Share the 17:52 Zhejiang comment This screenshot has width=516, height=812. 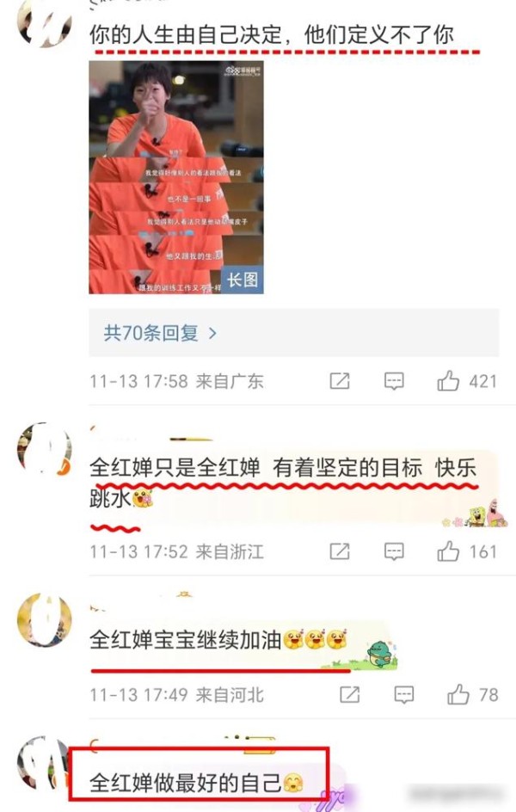click(x=340, y=551)
